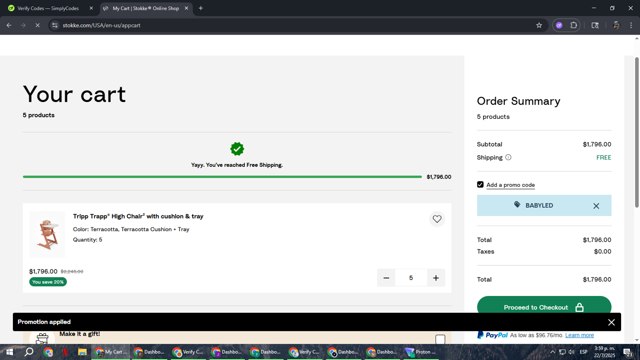This screenshot has height=360, width=640.
Task: Add the high chair to wishlist heart
Action: tap(437, 219)
